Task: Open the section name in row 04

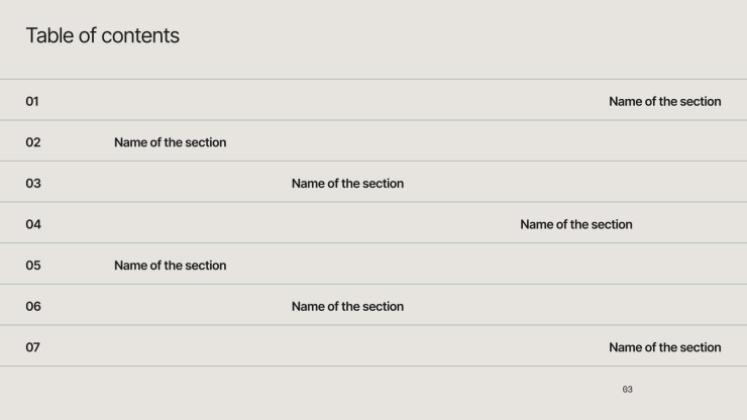Action: tap(576, 224)
